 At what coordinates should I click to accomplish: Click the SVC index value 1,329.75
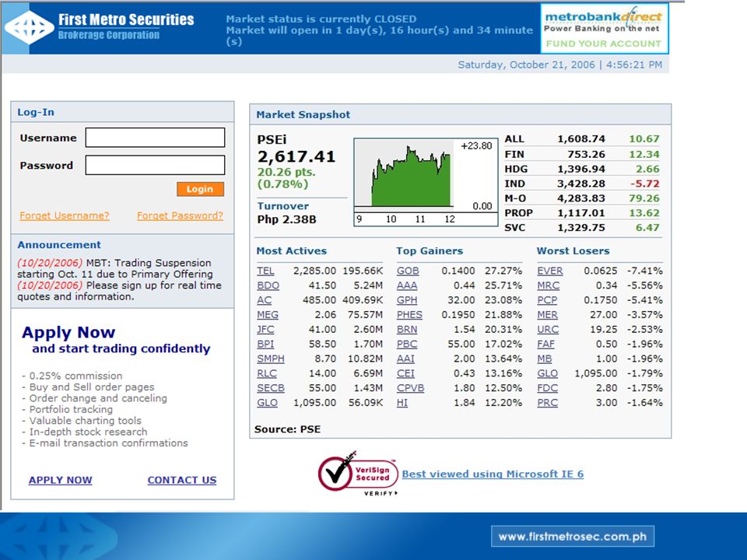tap(581, 228)
